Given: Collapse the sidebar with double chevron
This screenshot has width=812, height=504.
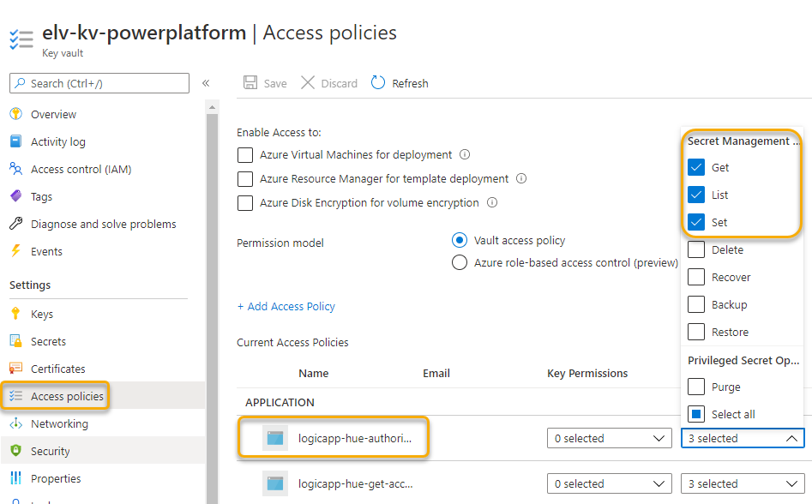Looking at the screenshot, I should (206, 83).
